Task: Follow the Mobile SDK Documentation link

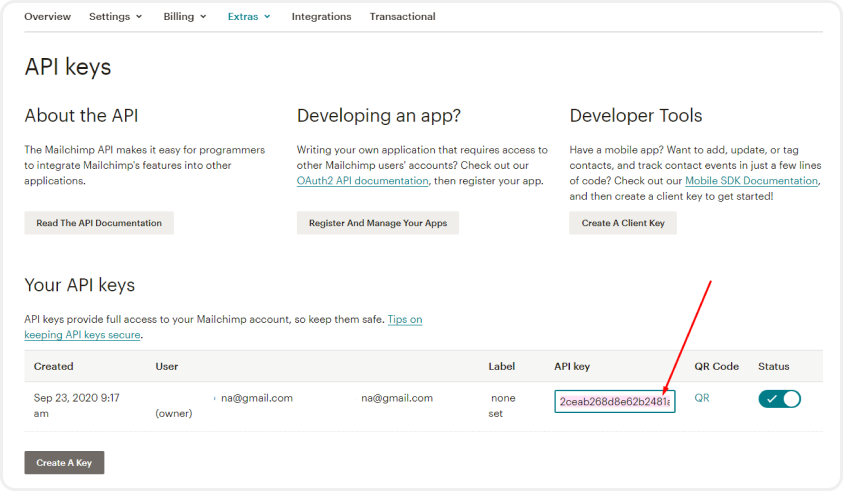Action: (x=752, y=181)
